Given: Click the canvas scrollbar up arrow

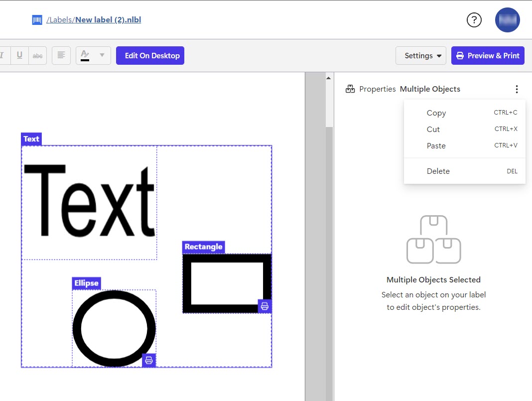Looking at the screenshot, I should [328, 78].
